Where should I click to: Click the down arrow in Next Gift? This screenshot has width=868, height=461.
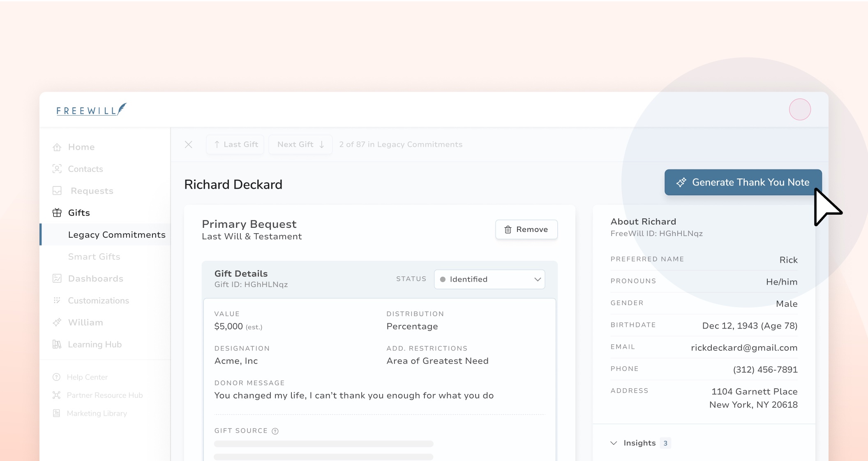pyautogui.click(x=322, y=144)
